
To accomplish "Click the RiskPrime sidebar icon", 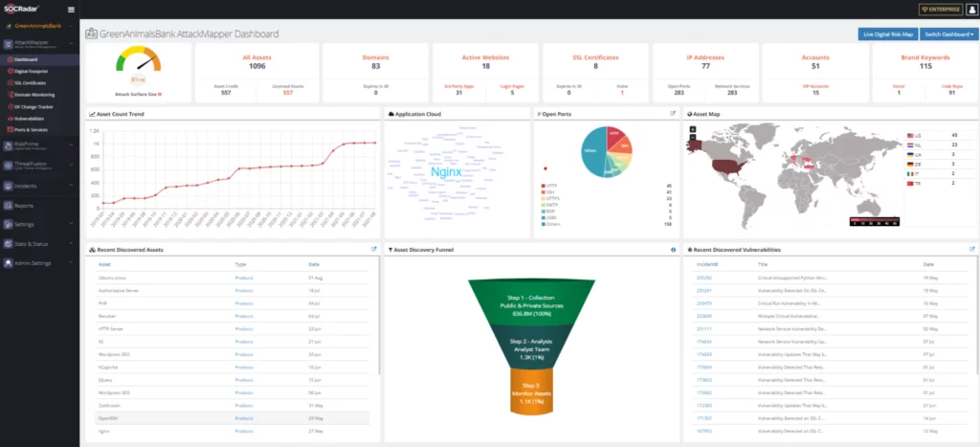I will pos(8,145).
